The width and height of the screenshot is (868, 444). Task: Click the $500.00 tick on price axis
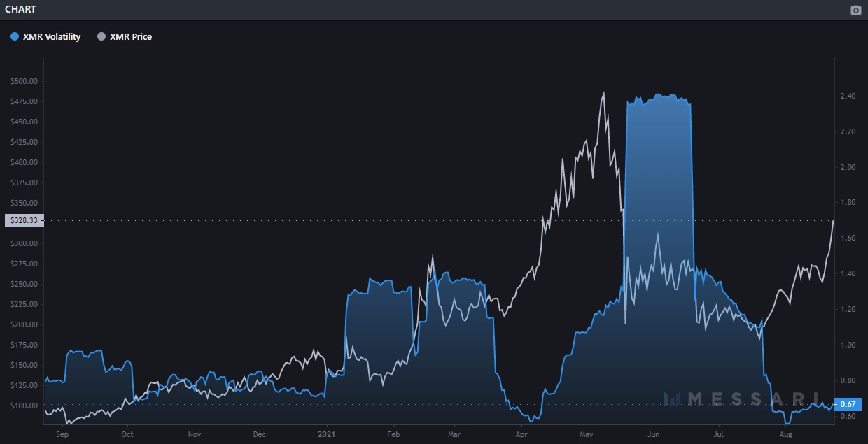23,81
